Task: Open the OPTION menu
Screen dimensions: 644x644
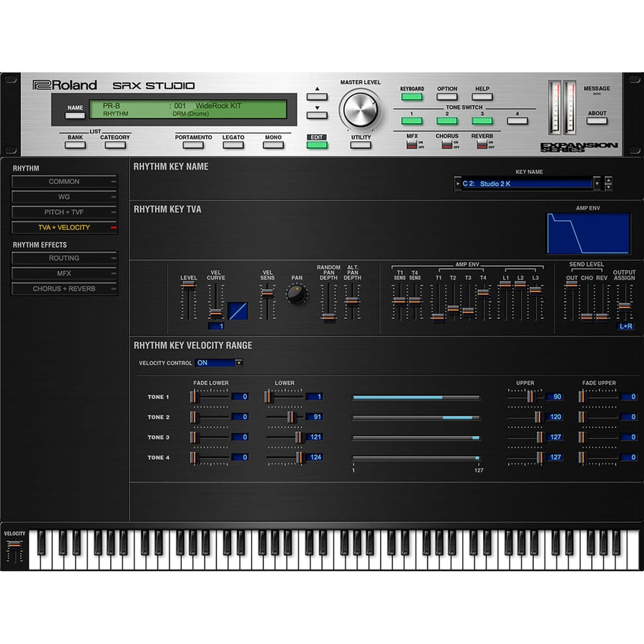Action: click(447, 97)
